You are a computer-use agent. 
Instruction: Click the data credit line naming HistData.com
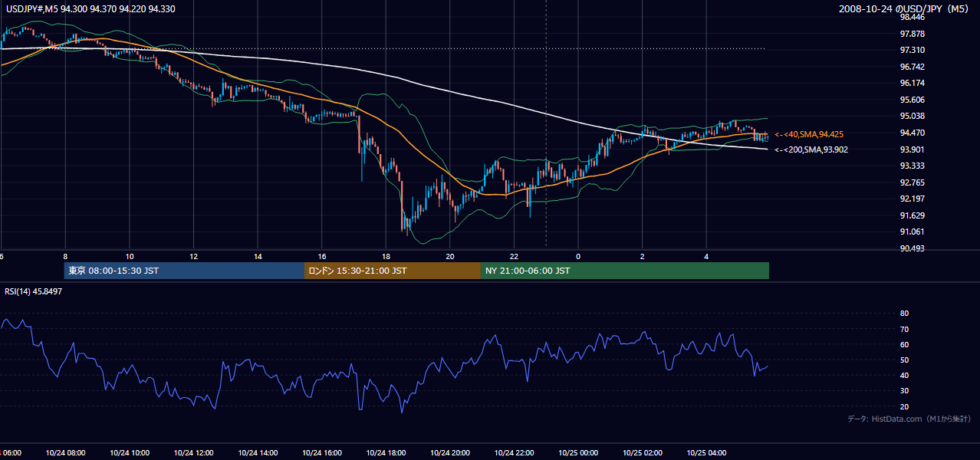[909, 419]
